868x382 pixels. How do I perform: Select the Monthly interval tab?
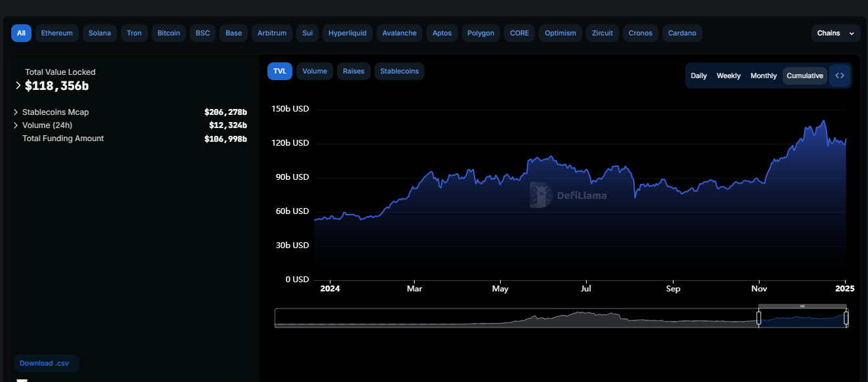coord(764,75)
